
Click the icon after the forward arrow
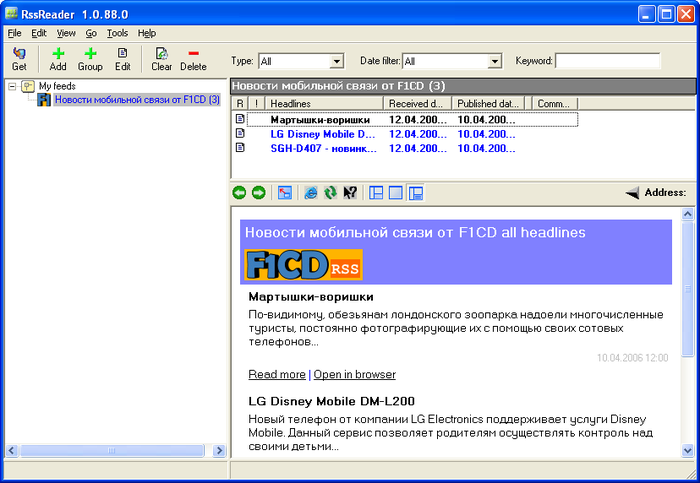point(284,193)
